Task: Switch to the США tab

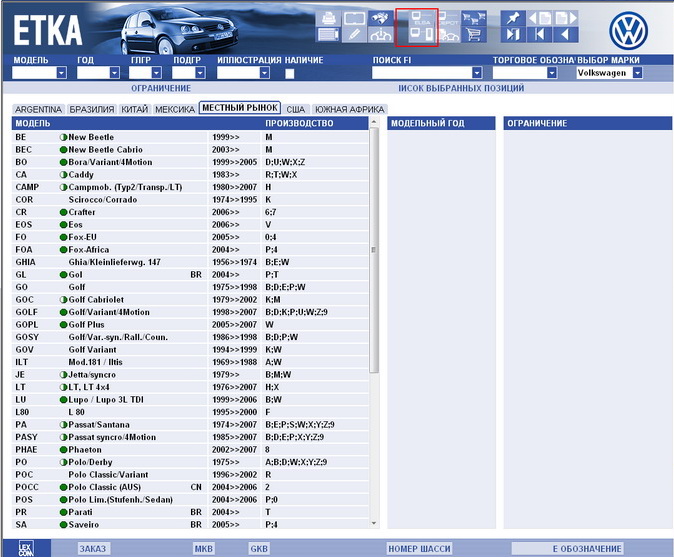Action: pos(296,109)
